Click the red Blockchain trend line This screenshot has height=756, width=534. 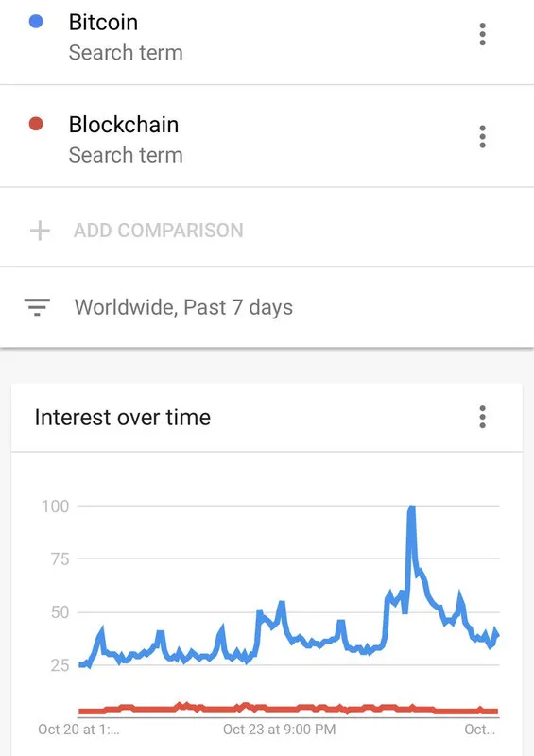(288, 710)
